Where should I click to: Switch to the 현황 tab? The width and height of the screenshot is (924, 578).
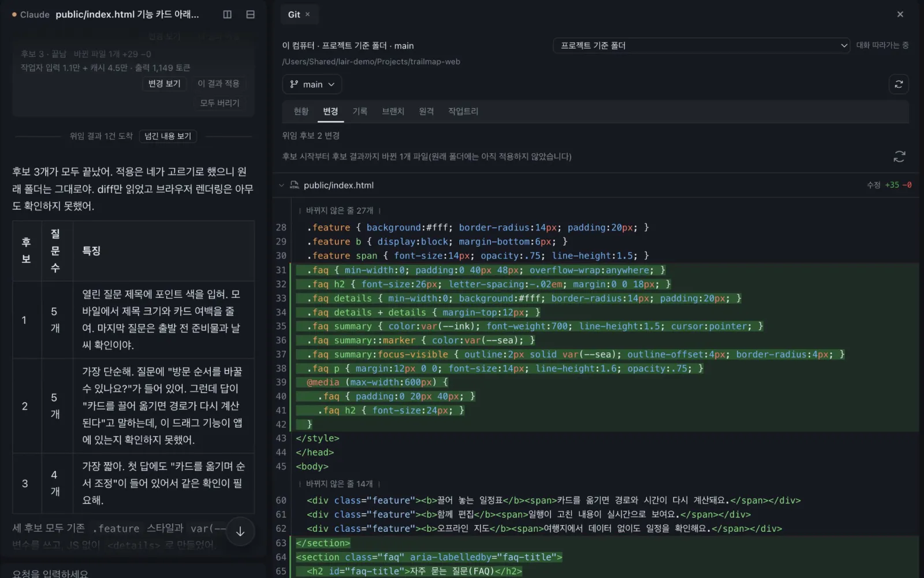pos(301,111)
